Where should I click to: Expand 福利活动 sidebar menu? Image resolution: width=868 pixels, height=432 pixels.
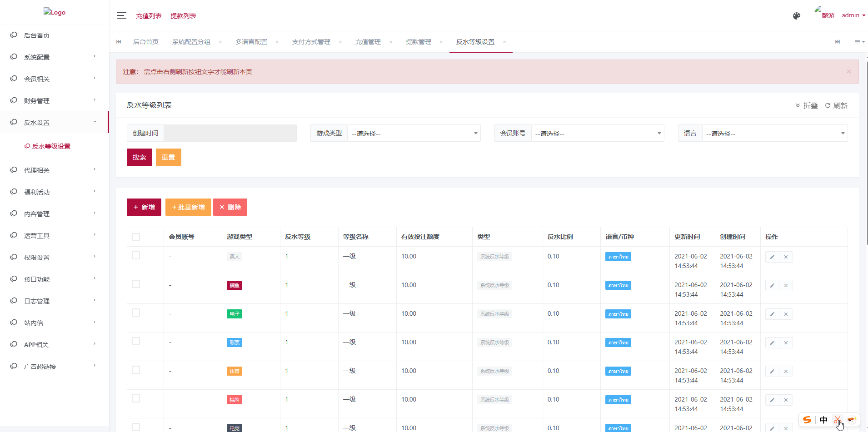pos(55,192)
